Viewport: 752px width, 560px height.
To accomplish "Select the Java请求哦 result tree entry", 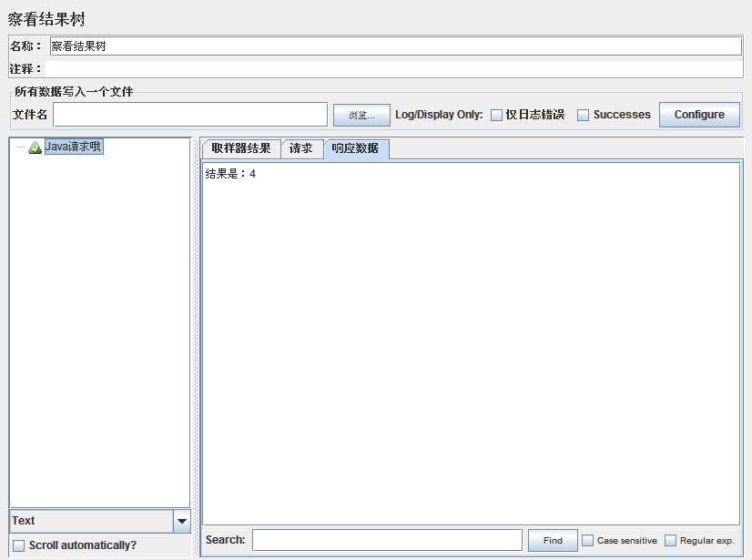I will (74, 147).
